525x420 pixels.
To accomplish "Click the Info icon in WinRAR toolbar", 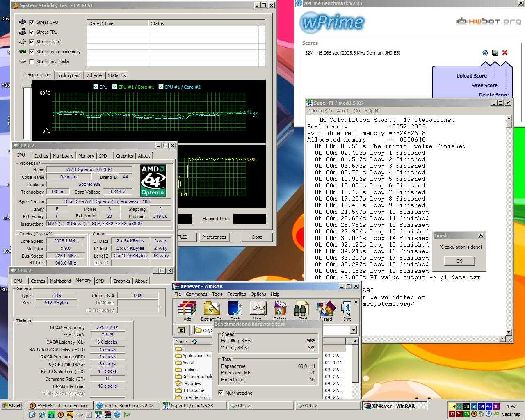I will [347, 310].
